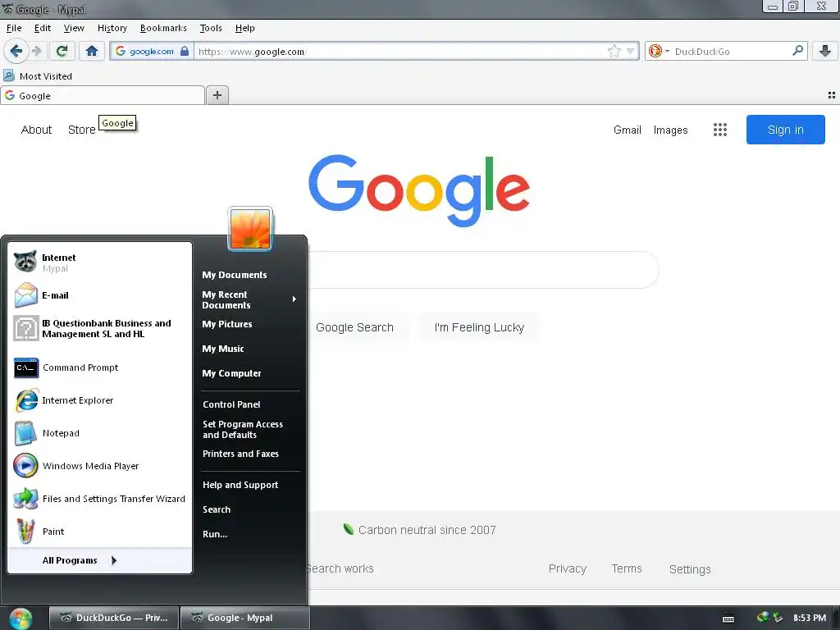
Task: Switch to the DuckDuckGo taskbar window
Action: click(113, 618)
